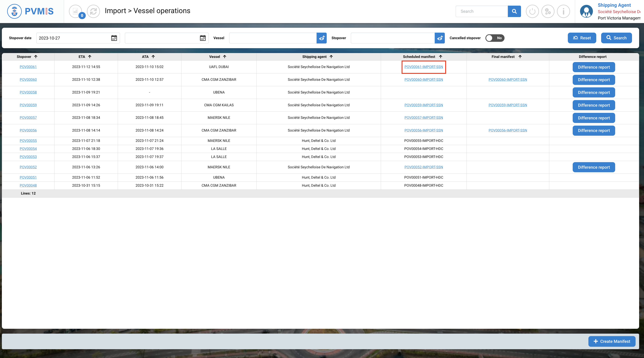Click the Vessel filter input field
Viewport: 644px width, 358px height.
[273, 38]
